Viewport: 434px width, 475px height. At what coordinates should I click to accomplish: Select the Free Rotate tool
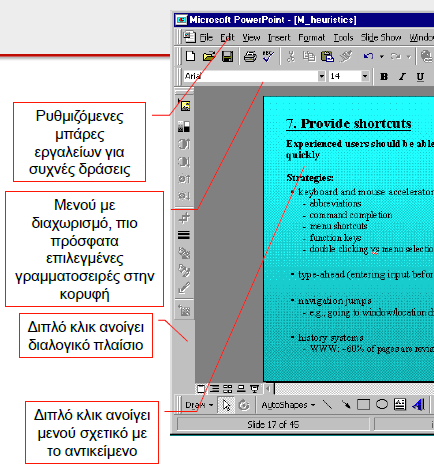coord(244,405)
